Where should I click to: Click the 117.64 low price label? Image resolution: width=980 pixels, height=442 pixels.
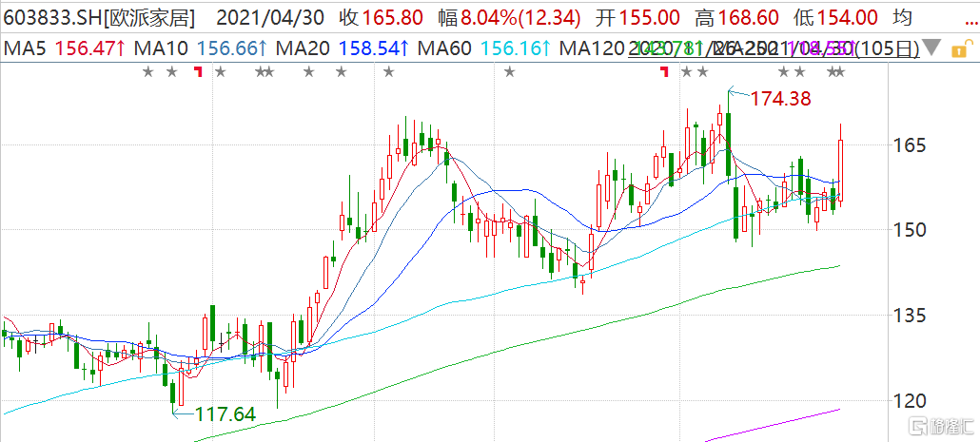tap(225, 413)
